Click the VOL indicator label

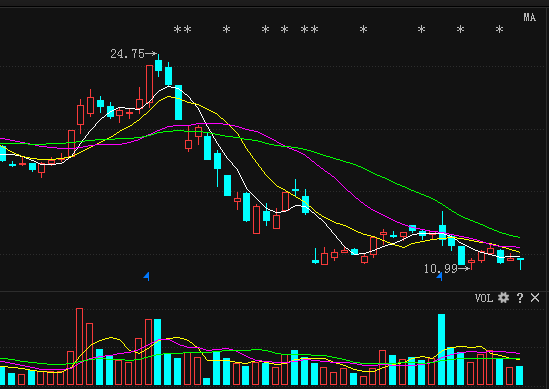coord(484,298)
